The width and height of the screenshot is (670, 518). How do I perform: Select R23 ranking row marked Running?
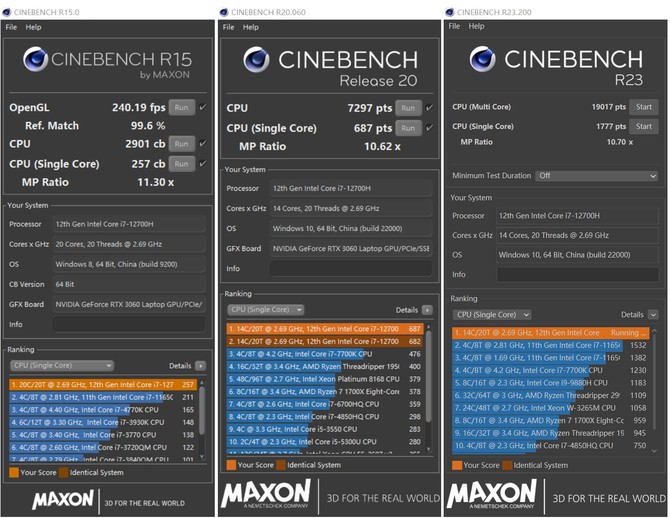coord(551,333)
